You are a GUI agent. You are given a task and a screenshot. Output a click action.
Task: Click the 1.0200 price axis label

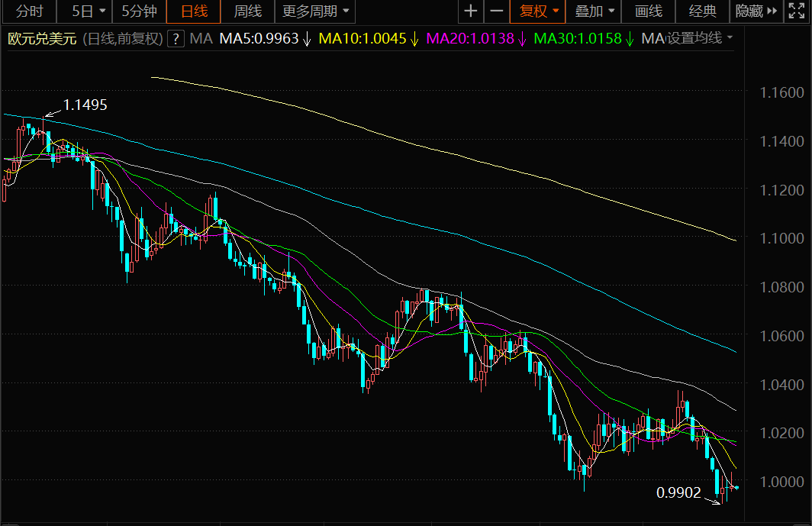781,433
